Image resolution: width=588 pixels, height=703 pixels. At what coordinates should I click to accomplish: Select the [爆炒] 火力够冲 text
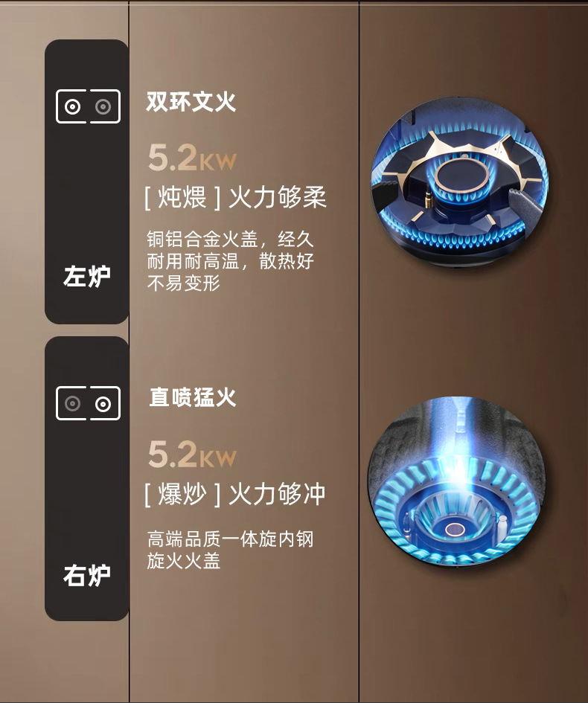tap(234, 494)
